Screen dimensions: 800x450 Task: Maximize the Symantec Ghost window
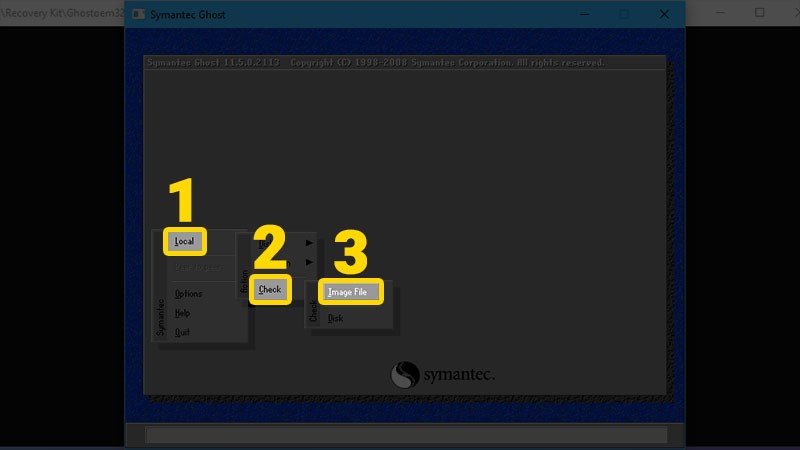pos(624,14)
